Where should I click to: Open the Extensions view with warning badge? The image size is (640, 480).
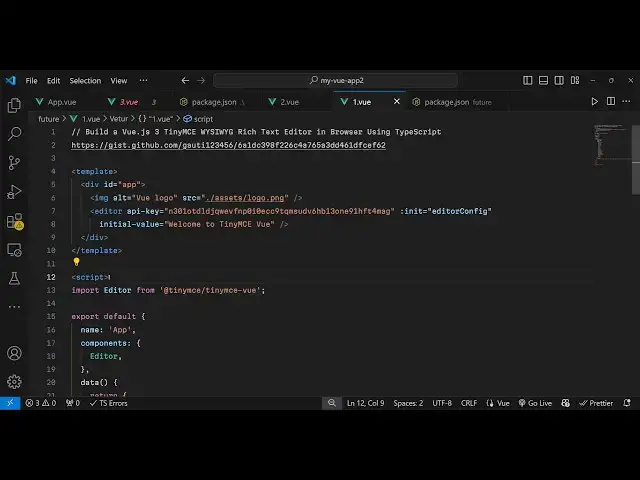coord(15,221)
